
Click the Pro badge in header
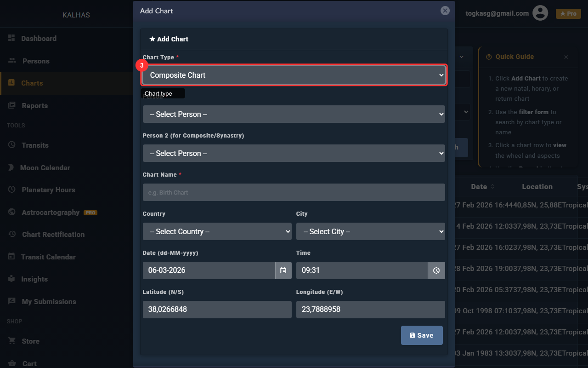[568, 14]
